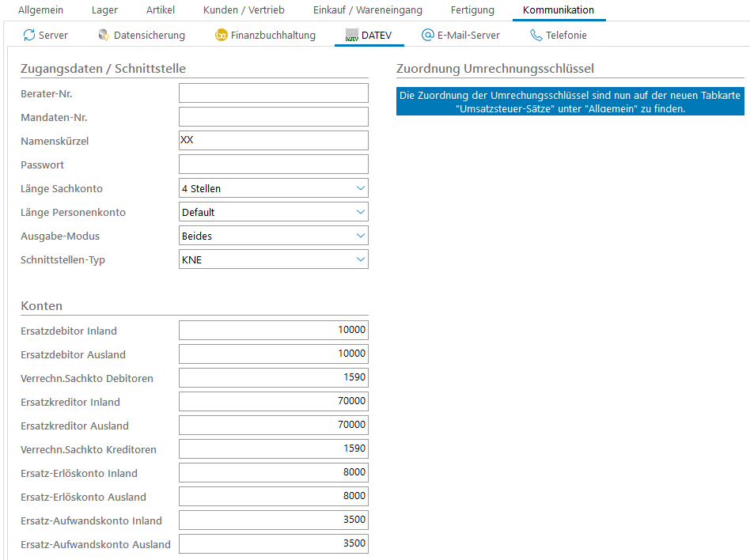750x560 pixels.
Task: Click the blue Umrechnungsschlüssel info notice
Action: tap(570, 102)
